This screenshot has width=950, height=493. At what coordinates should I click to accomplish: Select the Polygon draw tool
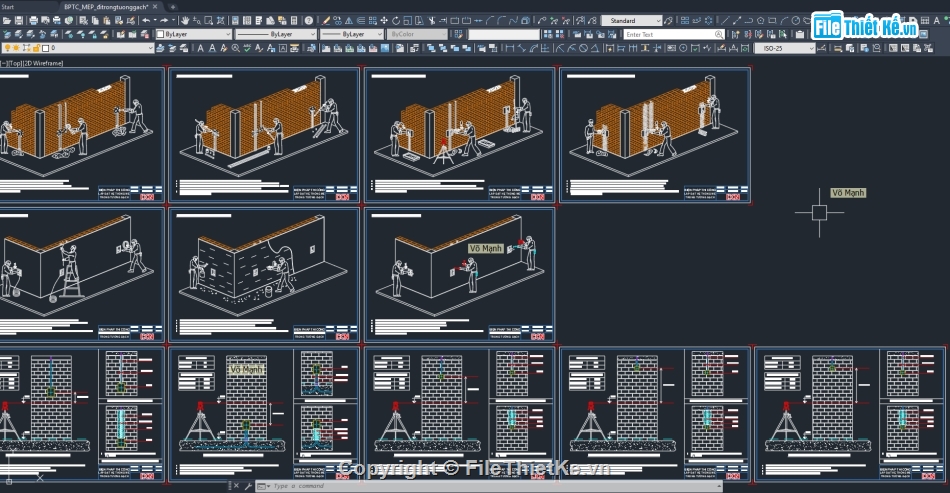coord(760,21)
